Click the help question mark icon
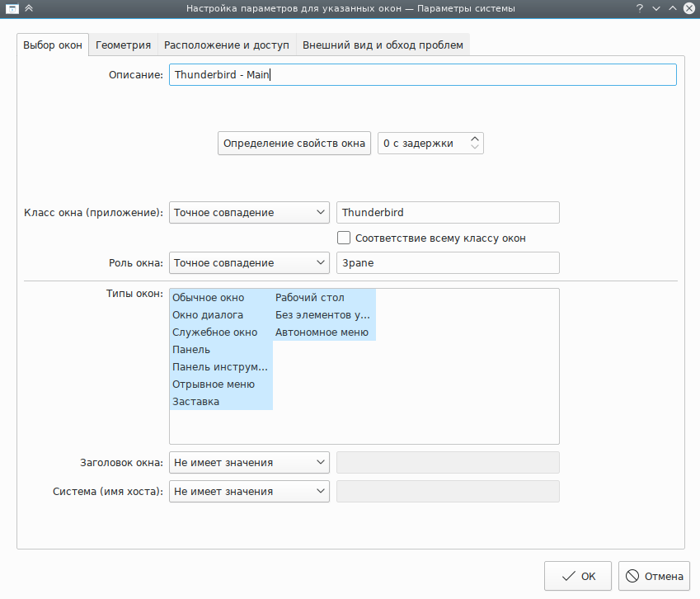 click(639, 8)
